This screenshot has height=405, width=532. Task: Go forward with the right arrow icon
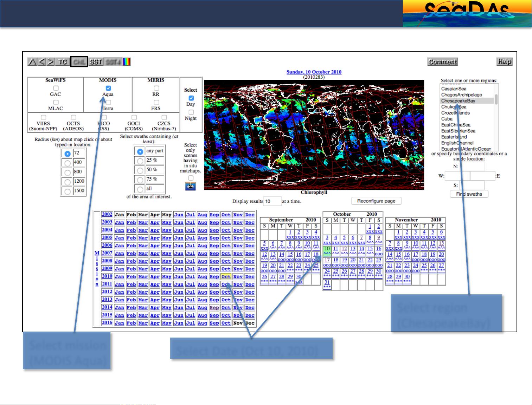click(x=51, y=62)
